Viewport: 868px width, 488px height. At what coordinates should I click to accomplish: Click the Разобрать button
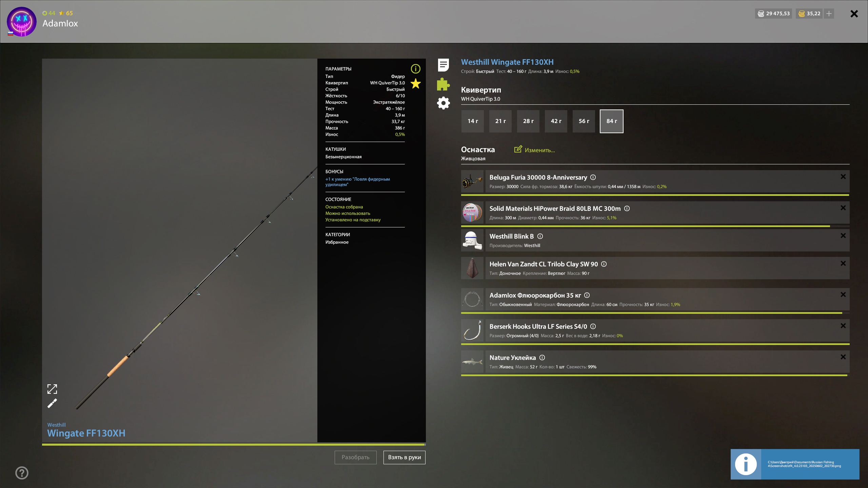(x=355, y=457)
